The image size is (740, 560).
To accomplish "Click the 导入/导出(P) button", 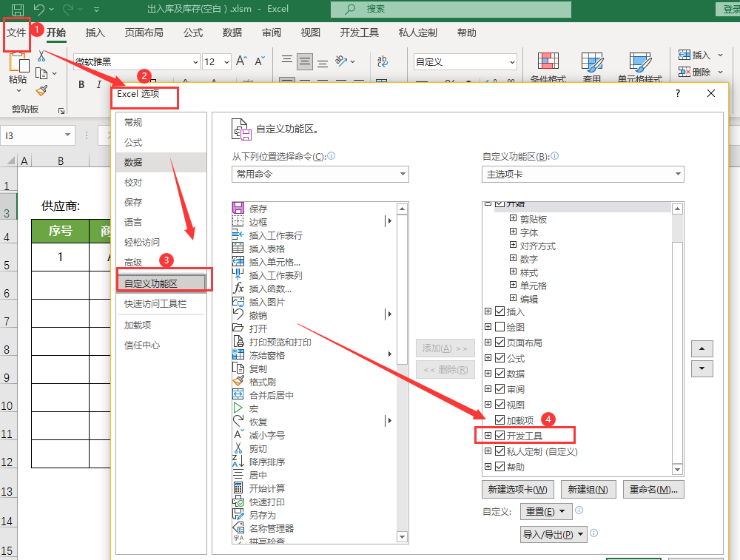I will tap(554, 535).
